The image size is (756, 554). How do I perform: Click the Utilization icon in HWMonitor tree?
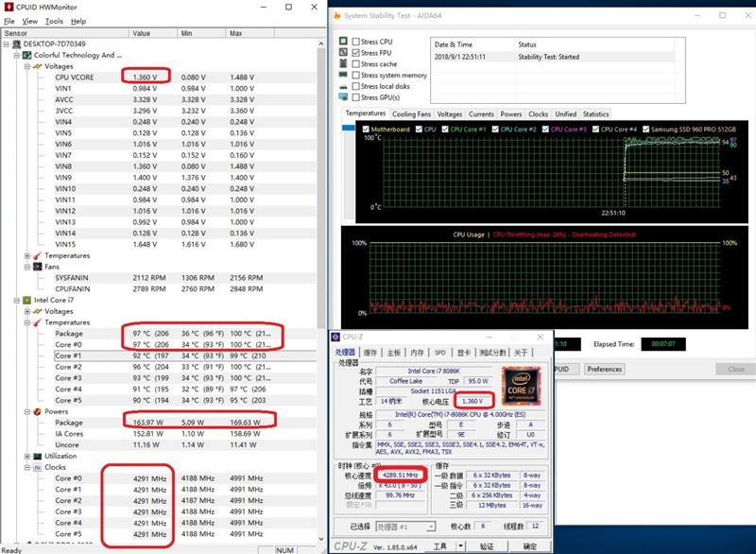[38, 456]
